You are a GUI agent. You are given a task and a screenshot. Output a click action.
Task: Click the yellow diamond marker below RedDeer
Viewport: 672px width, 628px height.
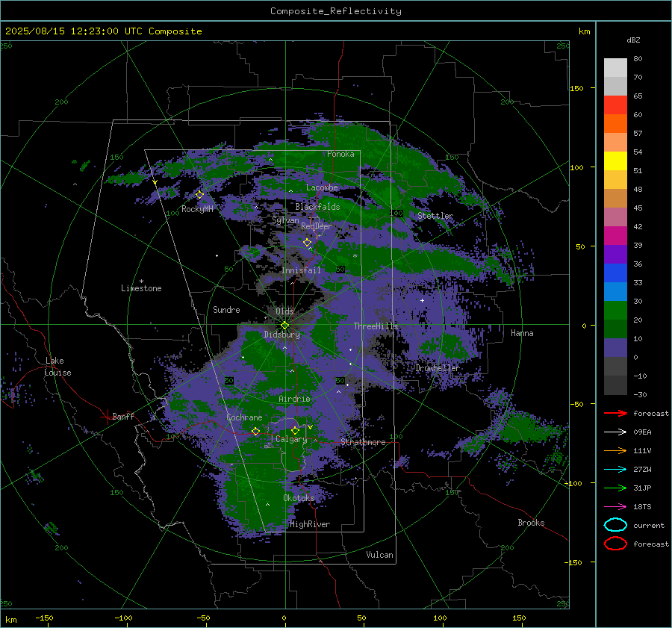[307, 243]
